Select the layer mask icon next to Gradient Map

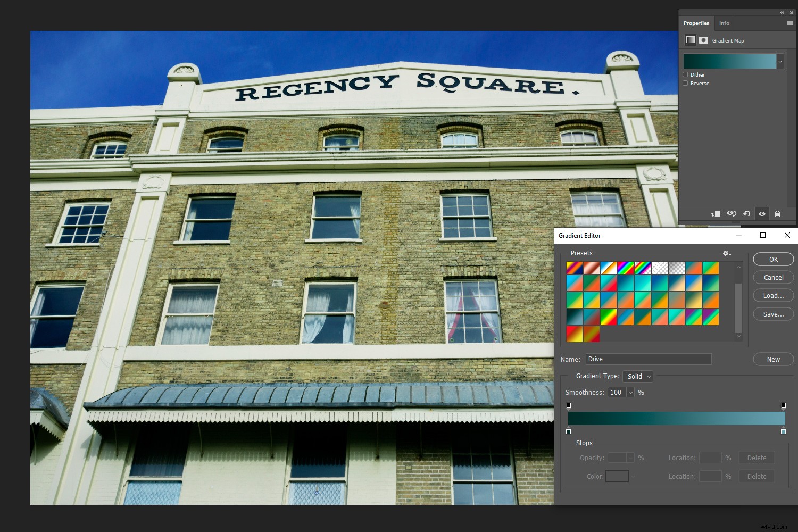tap(703, 40)
